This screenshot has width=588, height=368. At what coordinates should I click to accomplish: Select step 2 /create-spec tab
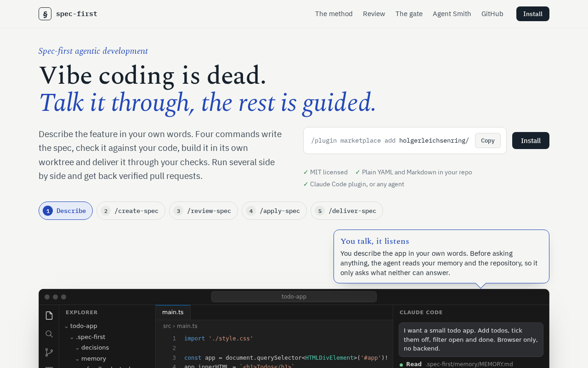(x=131, y=211)
